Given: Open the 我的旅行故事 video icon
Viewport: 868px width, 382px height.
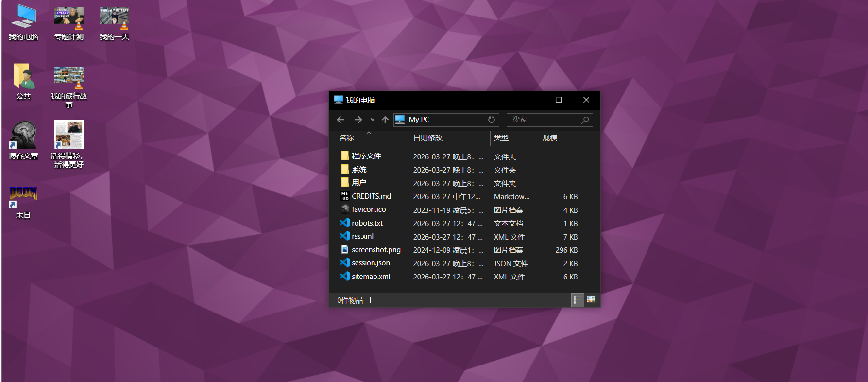Looking at the screenshot, I should point(69,87).
